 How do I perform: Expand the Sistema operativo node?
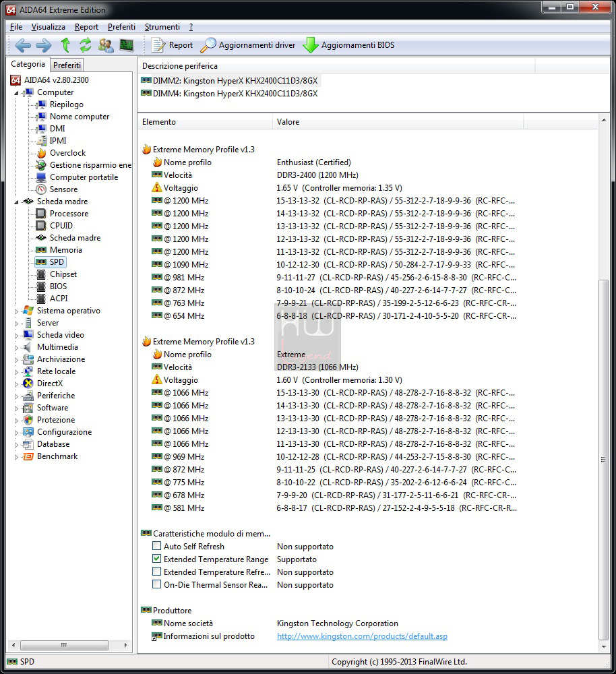point(16,311)
